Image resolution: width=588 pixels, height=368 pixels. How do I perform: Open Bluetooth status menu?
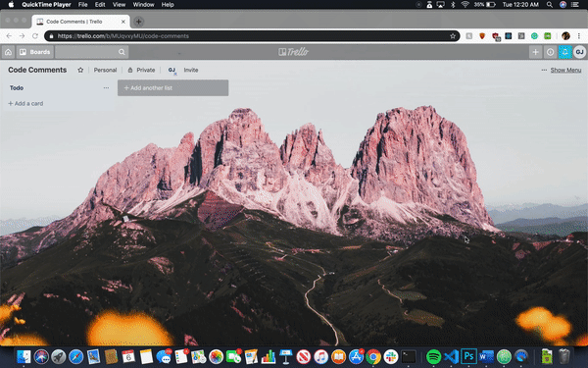[x=453, y=5]
